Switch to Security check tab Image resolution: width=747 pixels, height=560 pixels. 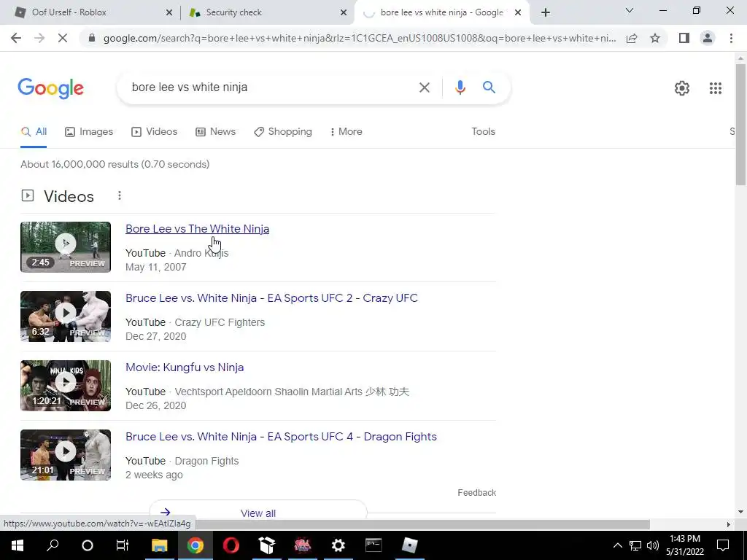pyautogui.click(x=266, y=13)
